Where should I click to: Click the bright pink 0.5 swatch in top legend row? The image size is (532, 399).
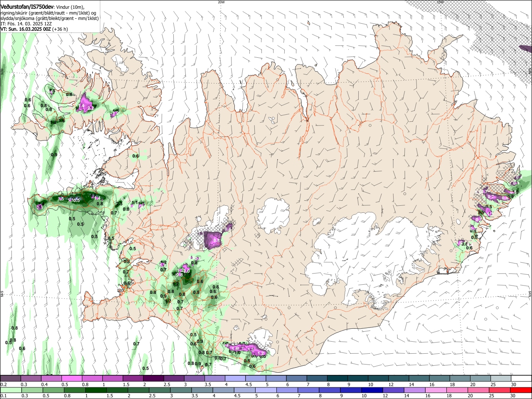tap(71, 379)
